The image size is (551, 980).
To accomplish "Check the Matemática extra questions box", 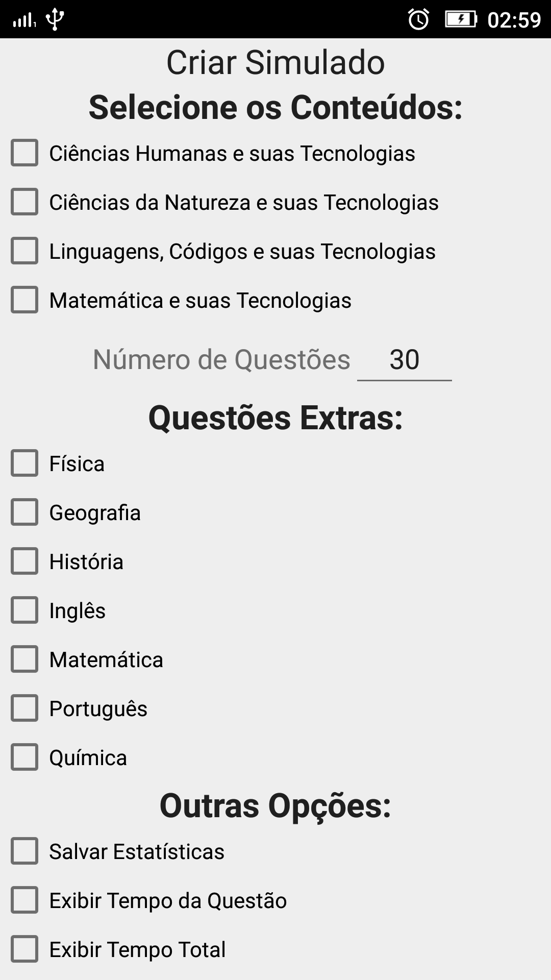I will (x=24, y=659).
